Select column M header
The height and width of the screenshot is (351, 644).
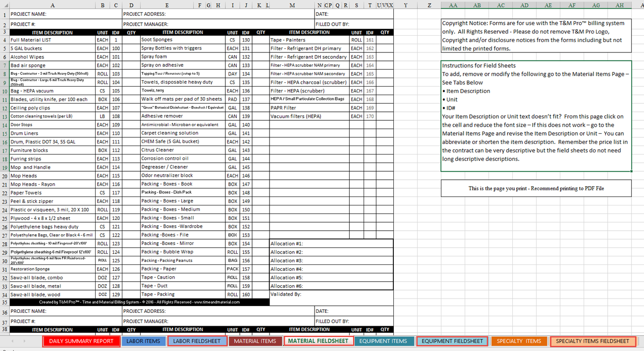pos(292,5)
